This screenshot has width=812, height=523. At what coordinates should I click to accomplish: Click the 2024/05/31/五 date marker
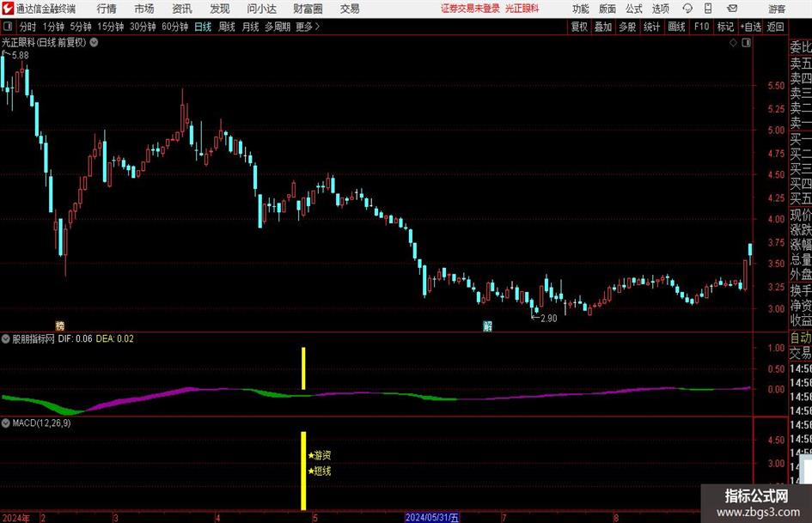click(x=432, y=517)
